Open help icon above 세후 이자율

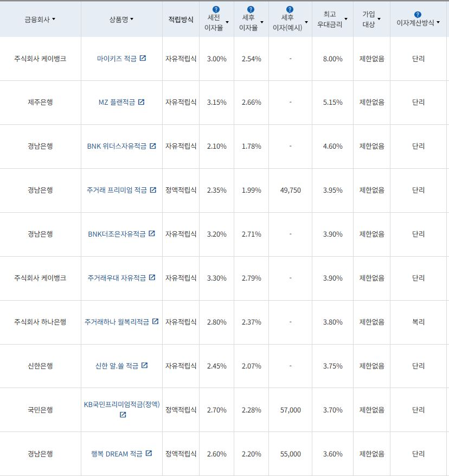pyautogui.click(x=251, y=9)
